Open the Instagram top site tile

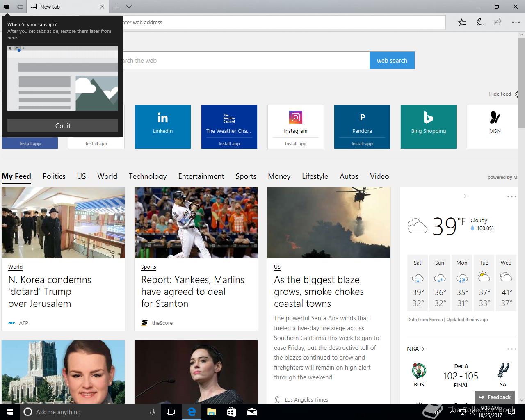click(296, 122)
